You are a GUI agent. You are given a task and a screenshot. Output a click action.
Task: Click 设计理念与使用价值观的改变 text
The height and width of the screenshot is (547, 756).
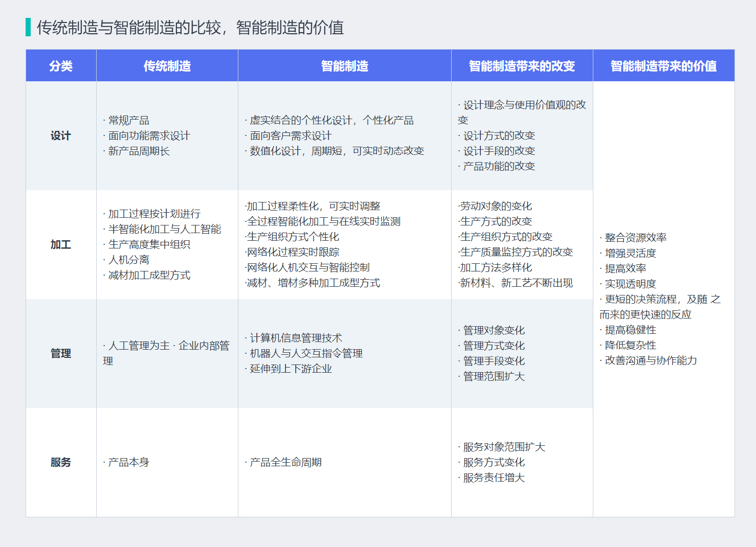pyautogui.click(x=522, y=112)
